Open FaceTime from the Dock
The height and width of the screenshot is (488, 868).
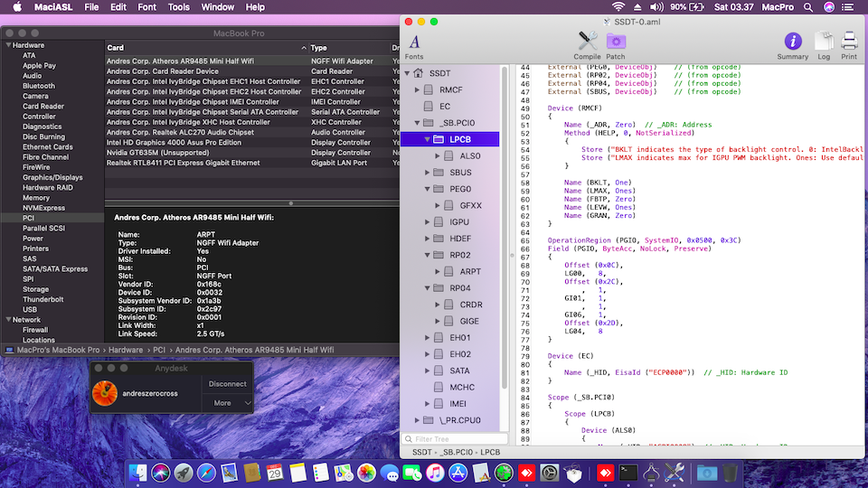(412, 473)
